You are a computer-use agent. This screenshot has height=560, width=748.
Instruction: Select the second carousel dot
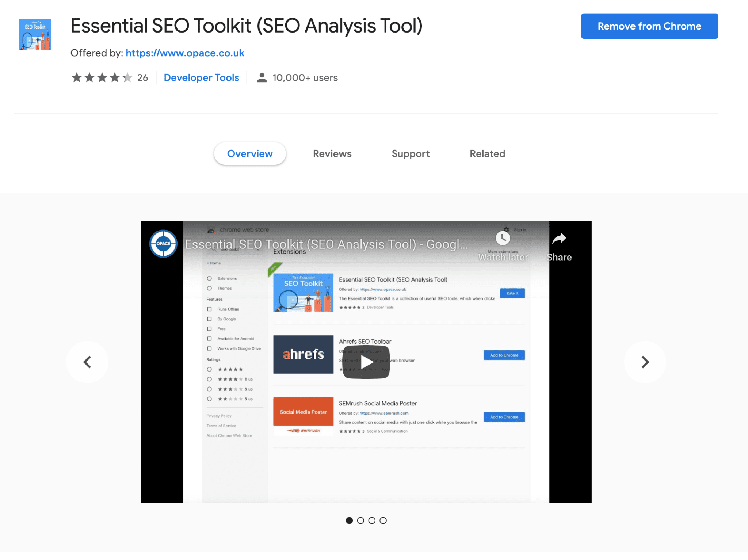(x=360, y=521)
